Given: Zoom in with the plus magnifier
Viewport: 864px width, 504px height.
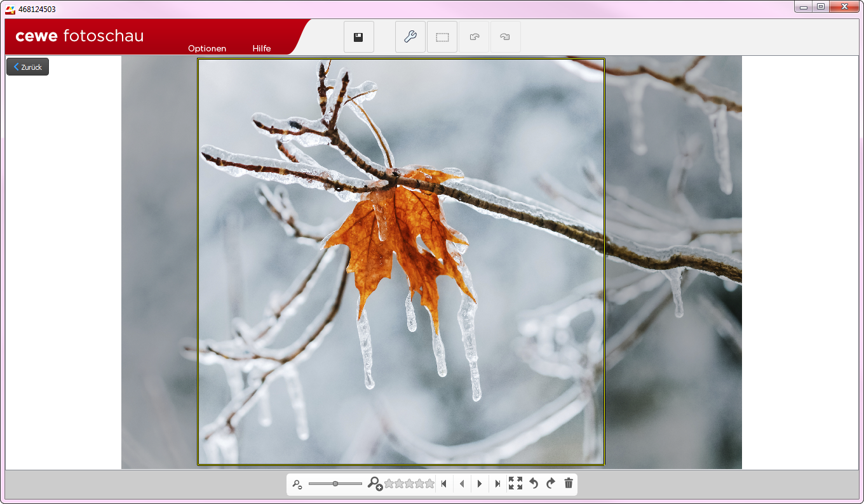Looking at the screenshot, I should [375, 484].
